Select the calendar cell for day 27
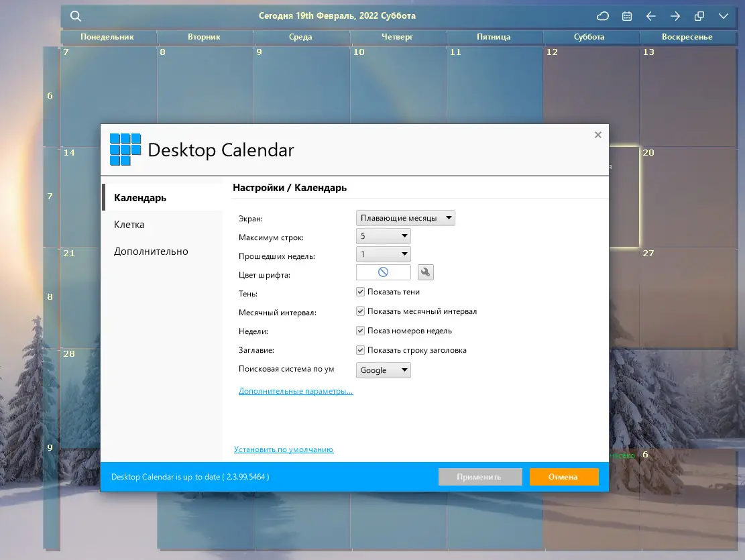This screenshot has height=560, width=745. coord(688,297)
